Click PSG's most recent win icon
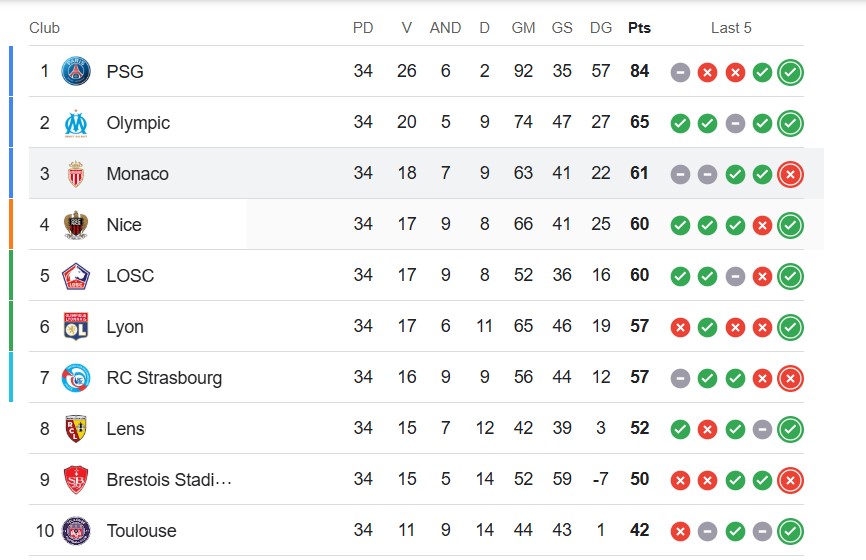The width and height of the screenshot is (866, 560). [790, 72]
